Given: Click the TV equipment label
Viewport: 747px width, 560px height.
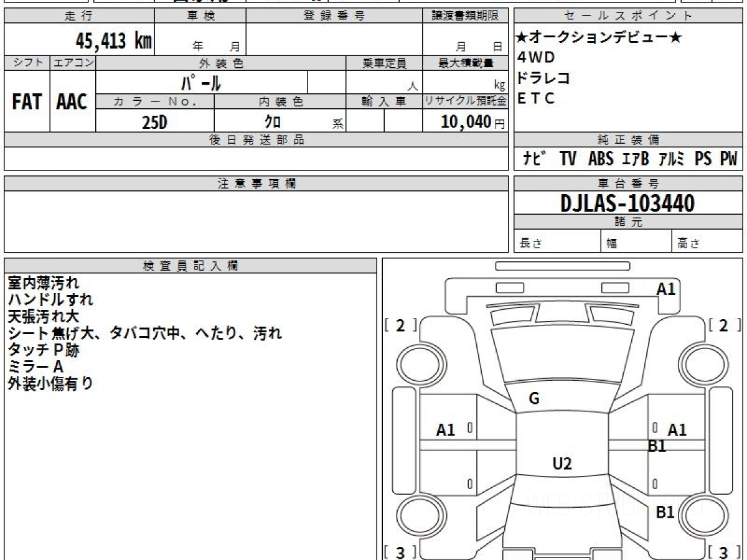Looking at the screenshot, I should tap(568, 159).
